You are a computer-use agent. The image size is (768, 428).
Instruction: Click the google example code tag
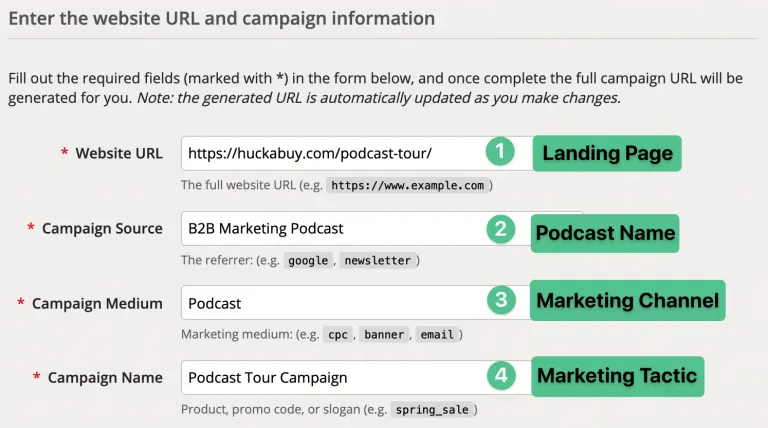pyautogui.click(x=308, y=261)
